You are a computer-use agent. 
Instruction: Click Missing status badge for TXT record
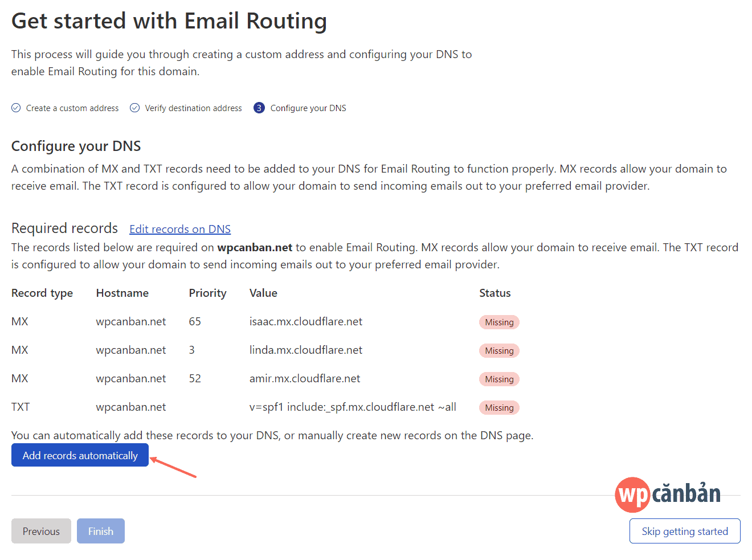(499, 408)
